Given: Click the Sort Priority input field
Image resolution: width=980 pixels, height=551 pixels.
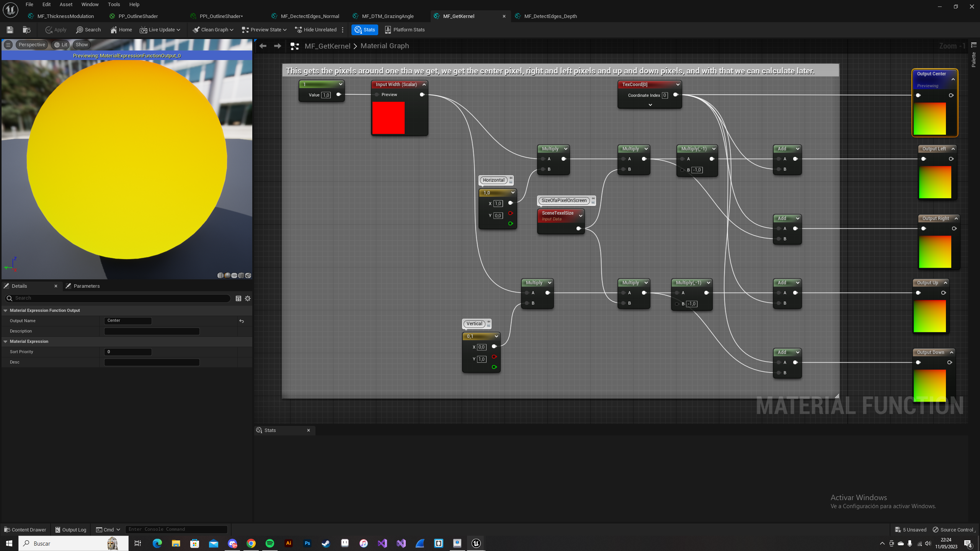Looking at the screenshot, I should pos(128,352).
